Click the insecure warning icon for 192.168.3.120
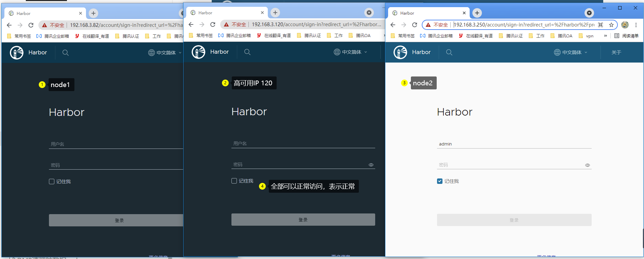Image resolution: width=644 pixels, height=259 pixels. 226,24
